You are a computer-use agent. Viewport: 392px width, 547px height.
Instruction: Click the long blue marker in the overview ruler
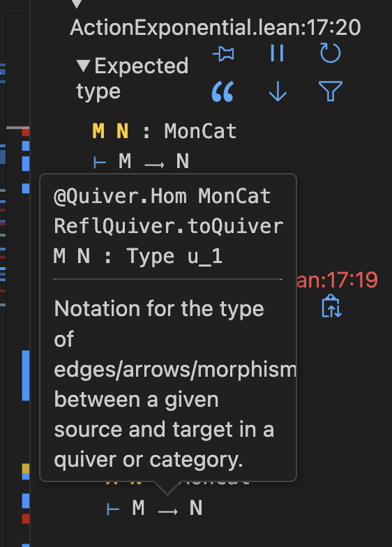tap(26, 375)
